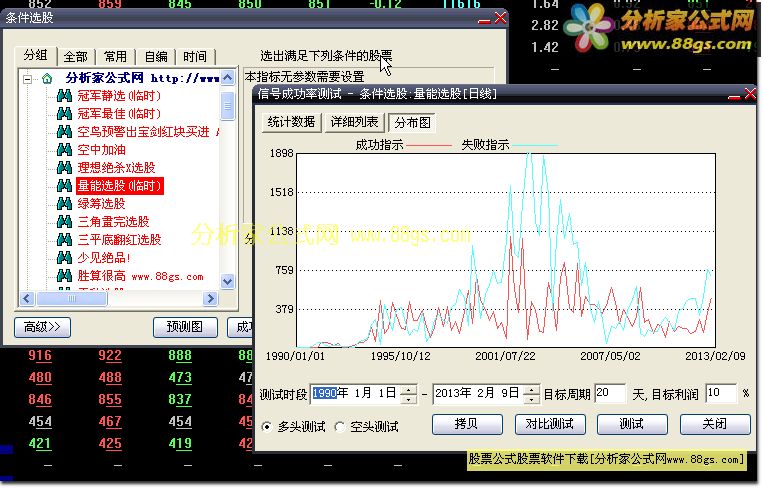The image size is (763, 488).
Task: Select the 理想绝杀X选股 formula
Action: point(116,167)
